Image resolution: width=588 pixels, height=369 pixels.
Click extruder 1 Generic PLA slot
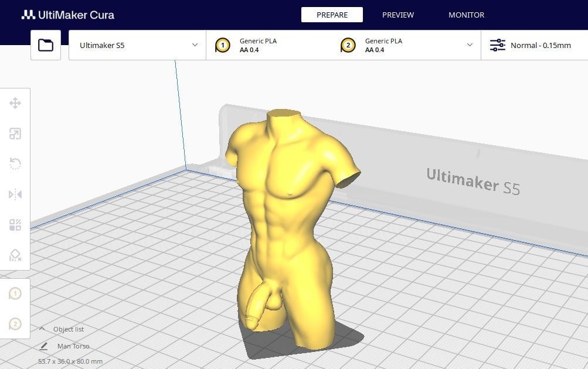coord(268,45)
